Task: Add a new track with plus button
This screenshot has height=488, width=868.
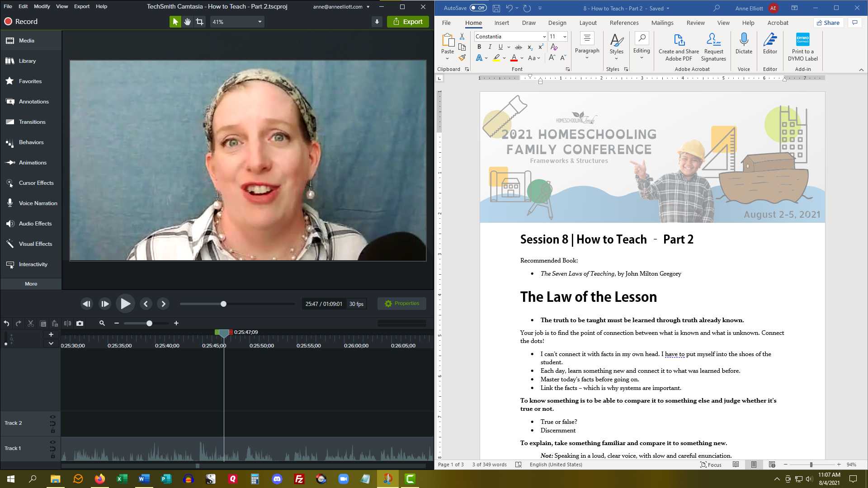Action: pos(51,334)
